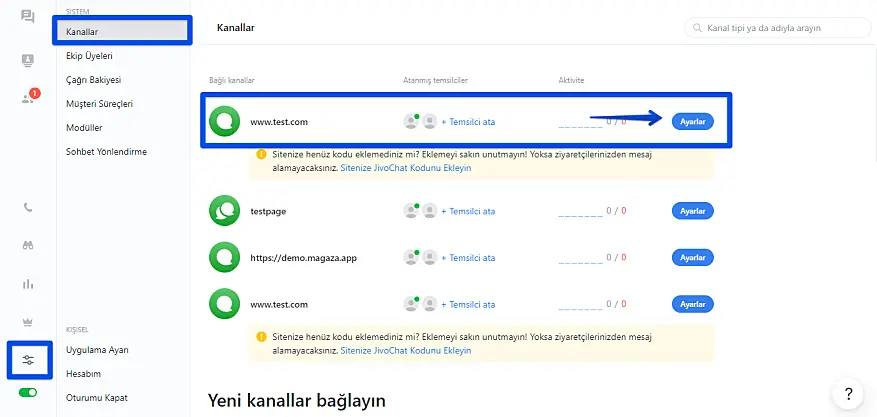This screenshot has width=877, height=417.
Task: Open Ayarlar for https://demo.magaza.app channel
Action: coord(692,258)
